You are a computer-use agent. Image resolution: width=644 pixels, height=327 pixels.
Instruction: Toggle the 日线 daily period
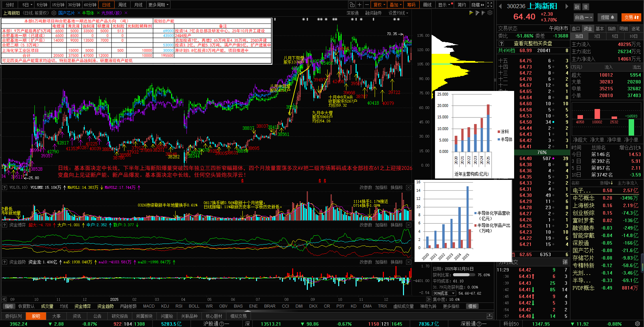click(x=106, y=5)
